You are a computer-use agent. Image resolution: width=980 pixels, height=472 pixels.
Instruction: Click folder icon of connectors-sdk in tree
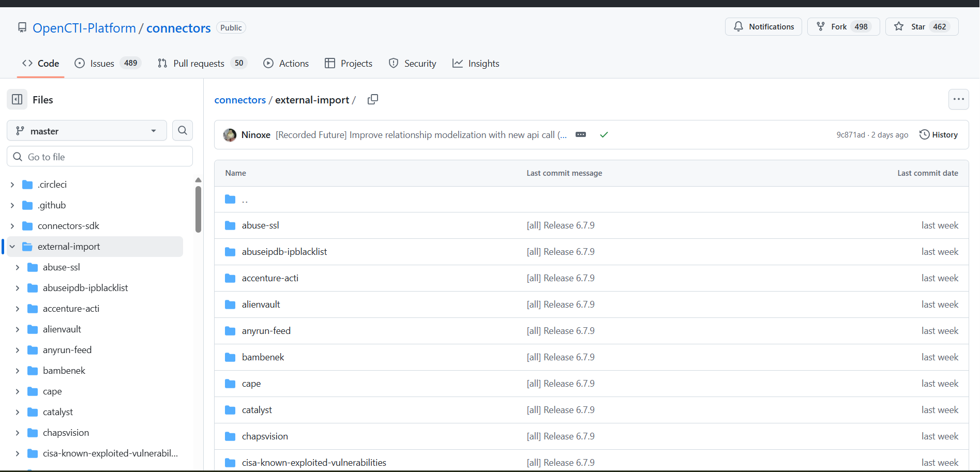tap(28, 226)
